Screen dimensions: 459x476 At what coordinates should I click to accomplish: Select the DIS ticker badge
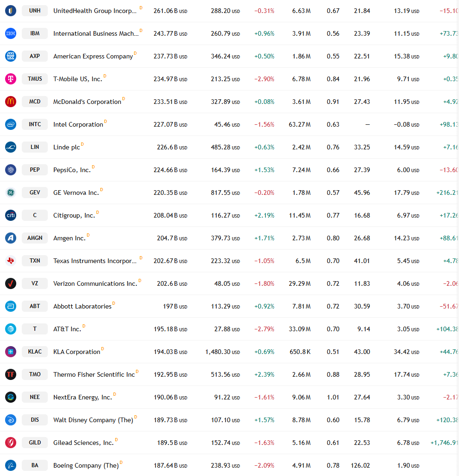[35, 420]
